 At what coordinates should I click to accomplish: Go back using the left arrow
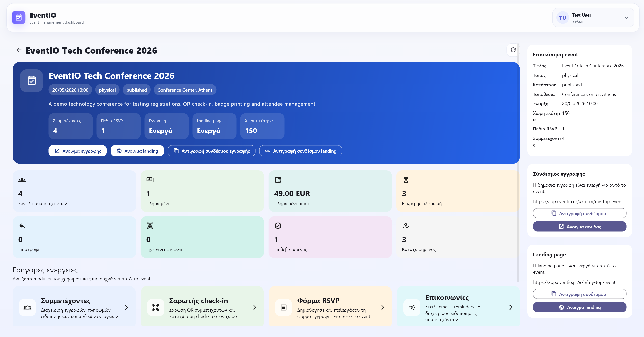[19, 50]
